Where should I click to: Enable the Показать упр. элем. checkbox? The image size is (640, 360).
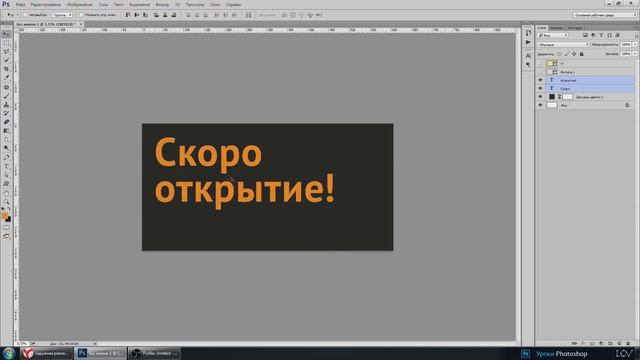81,15
